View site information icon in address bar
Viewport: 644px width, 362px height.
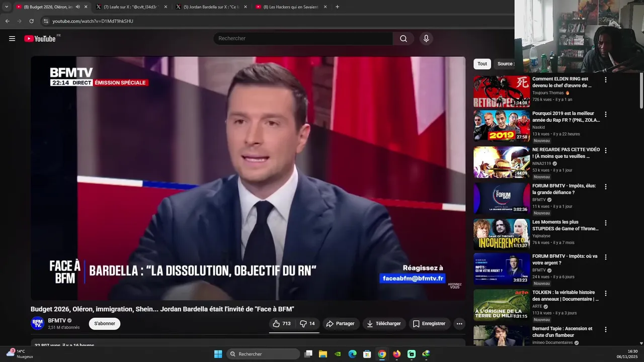point(46,21)
